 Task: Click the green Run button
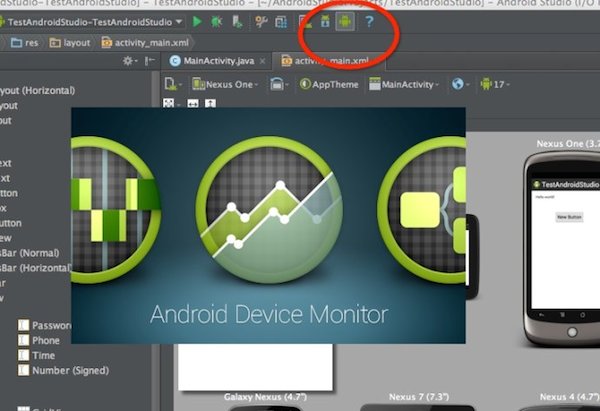pos(197,21)
